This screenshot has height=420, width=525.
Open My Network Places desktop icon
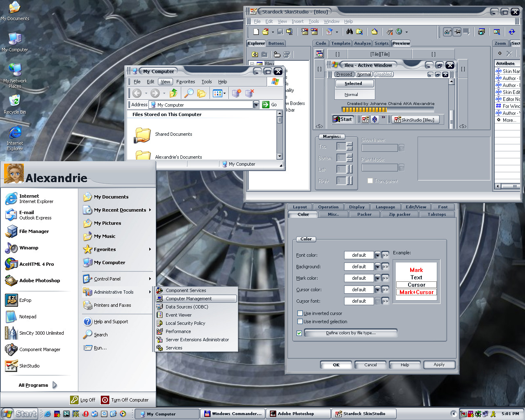pos(15,75)
